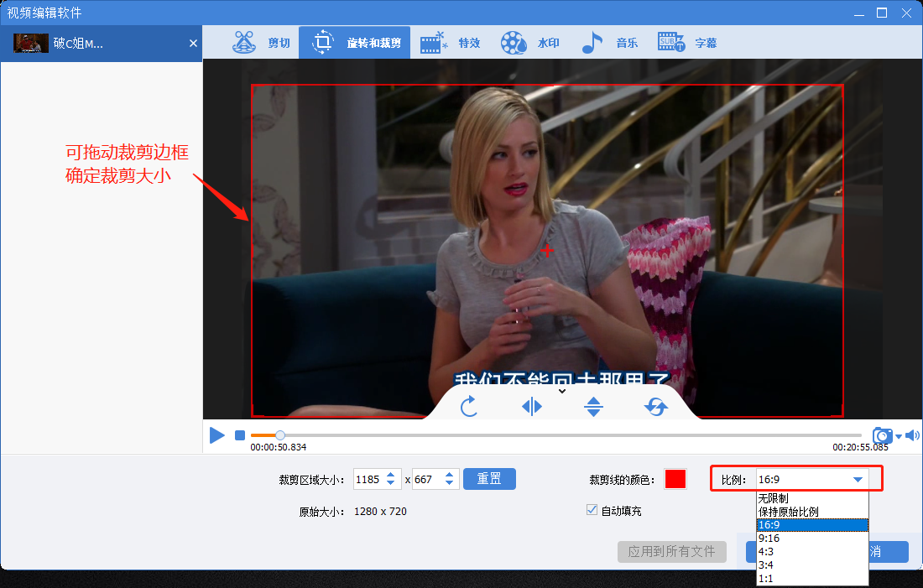The image size is (923, 588).
Task: Increase the crop height value
Action: click(x=449, y=475)
